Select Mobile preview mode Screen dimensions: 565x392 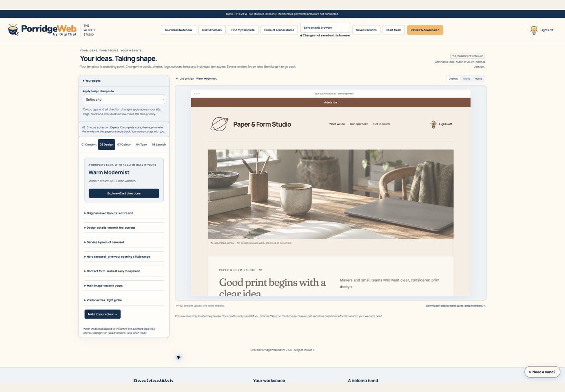pyautogui.click(x=478, y=79)
